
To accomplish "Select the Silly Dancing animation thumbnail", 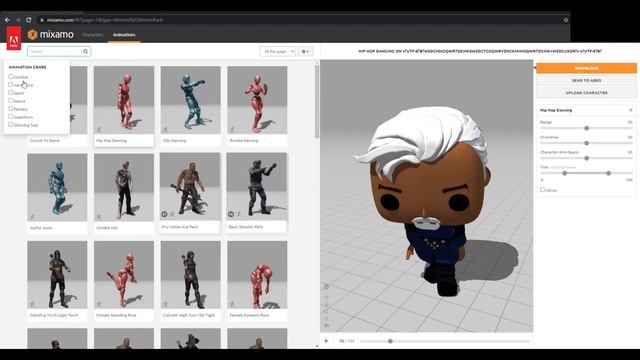I will click(191, 100).
